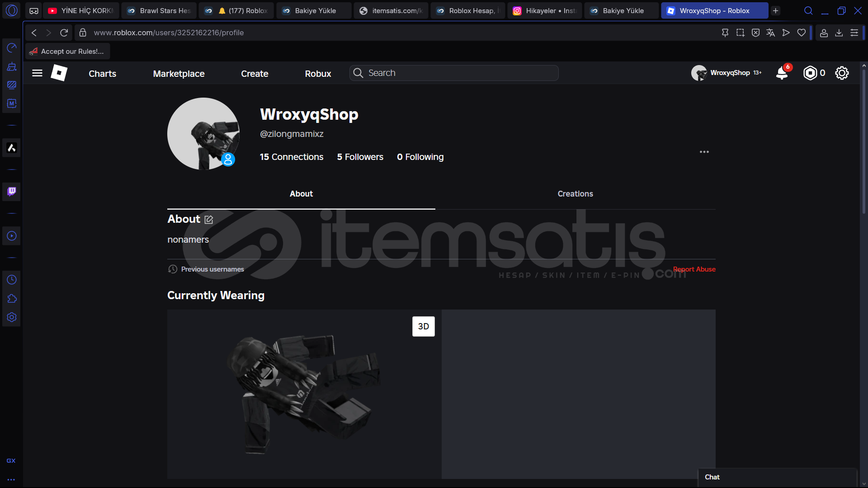Open Robux in the navigation bar

pyautogui.click(x=318, y=74)
